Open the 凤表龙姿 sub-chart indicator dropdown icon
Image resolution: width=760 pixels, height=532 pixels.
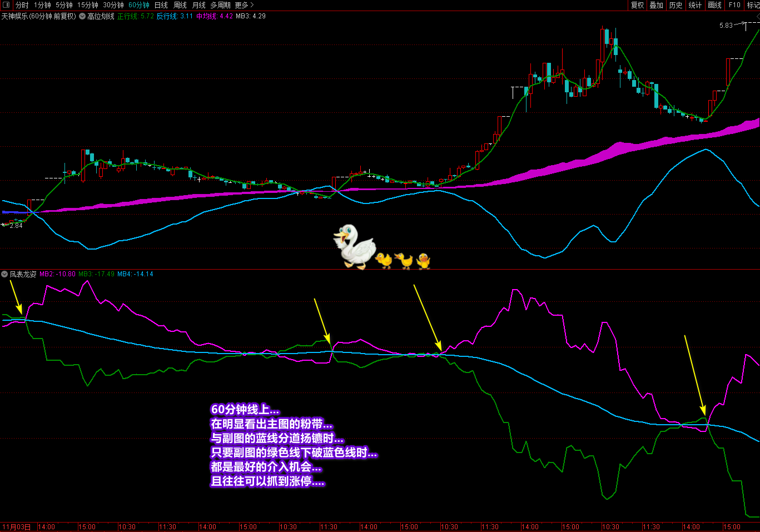[4, 274]
